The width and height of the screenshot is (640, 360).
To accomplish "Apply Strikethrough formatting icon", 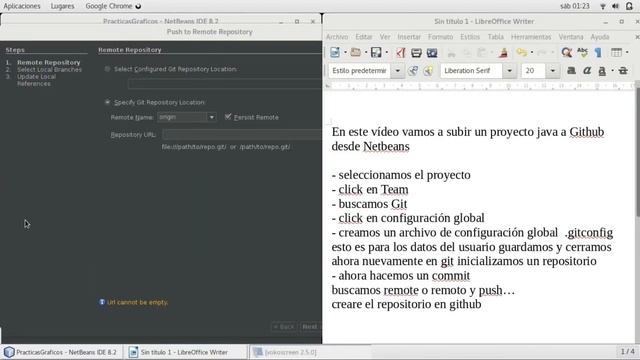I will coord(623,71).
